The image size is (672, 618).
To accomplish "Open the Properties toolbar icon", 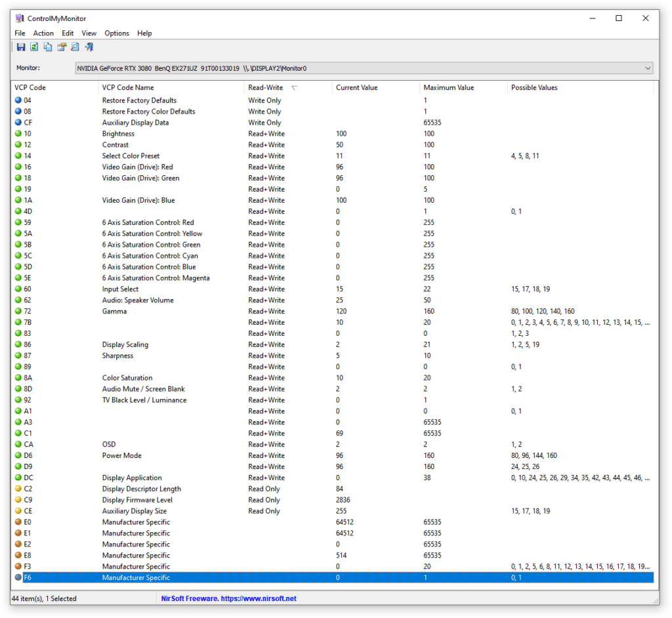I will coord(62,47).
